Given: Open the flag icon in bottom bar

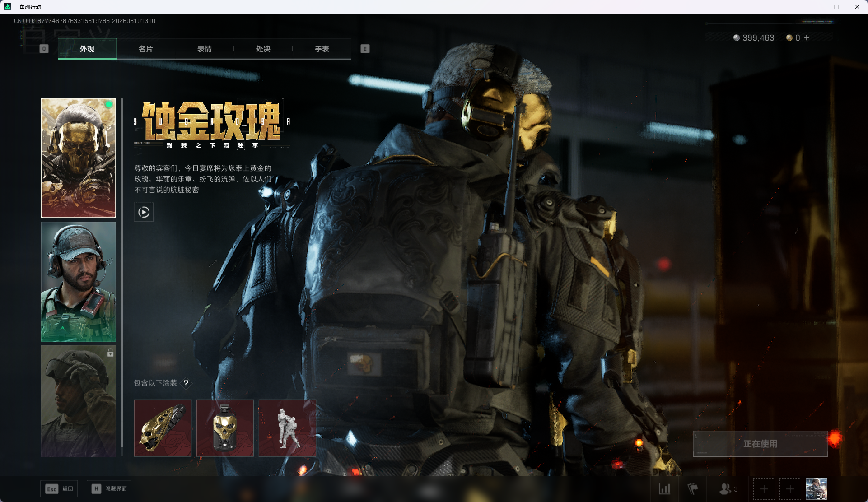Looking at the screenshot, I should click(692, 489).
